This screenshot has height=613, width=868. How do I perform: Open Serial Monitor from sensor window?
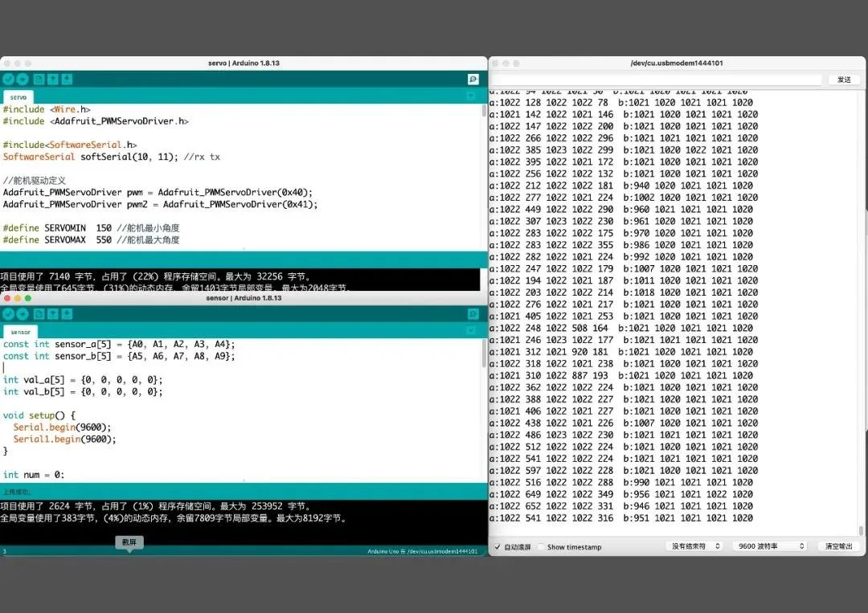click(x=473, y=313)
